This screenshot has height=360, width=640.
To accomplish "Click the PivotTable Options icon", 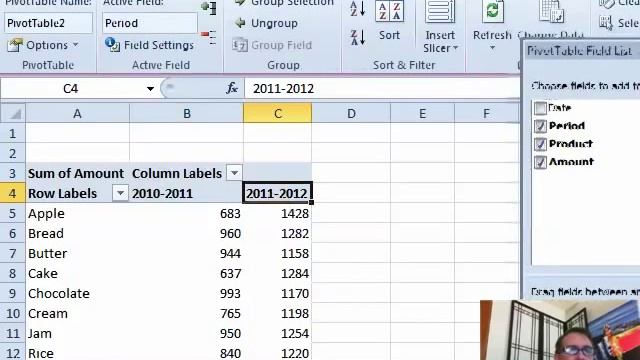I will [x=15, y=45].
